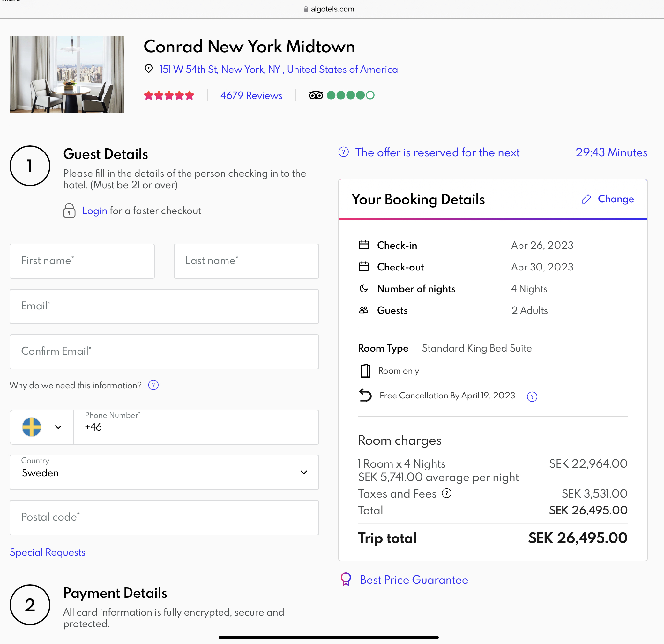Expand the Country dropdown showing Sweden

(x=164, y=472)
